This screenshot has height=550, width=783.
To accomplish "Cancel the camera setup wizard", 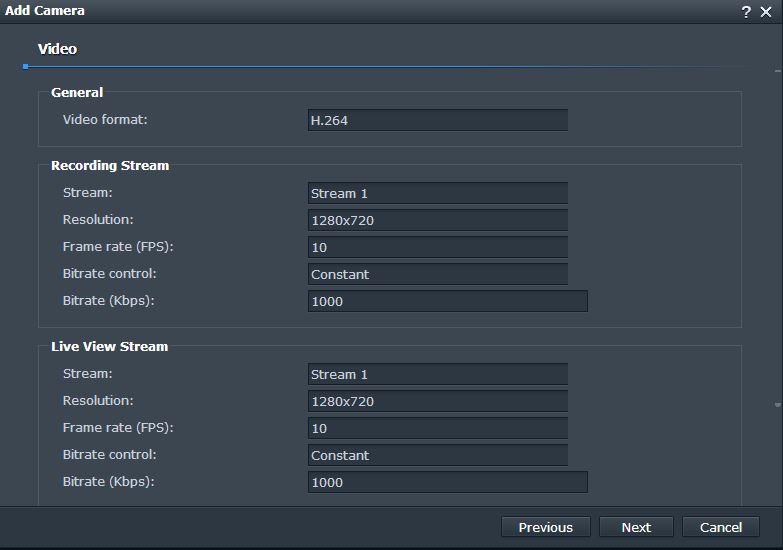I will 721,527.
